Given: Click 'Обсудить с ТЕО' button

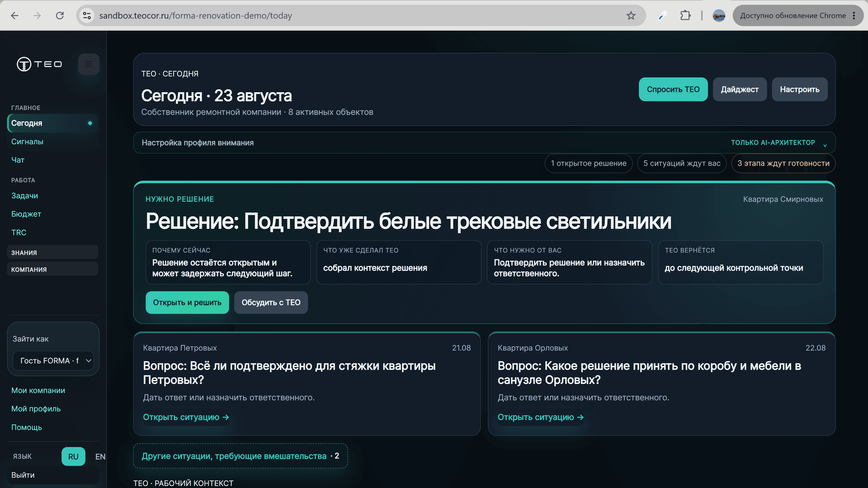Looking at the screenshot, I should pos(271,302).
